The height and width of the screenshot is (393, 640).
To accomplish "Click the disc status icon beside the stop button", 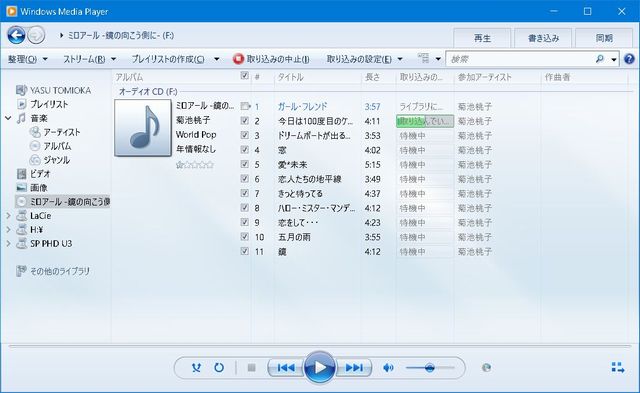I will (486, 368).
